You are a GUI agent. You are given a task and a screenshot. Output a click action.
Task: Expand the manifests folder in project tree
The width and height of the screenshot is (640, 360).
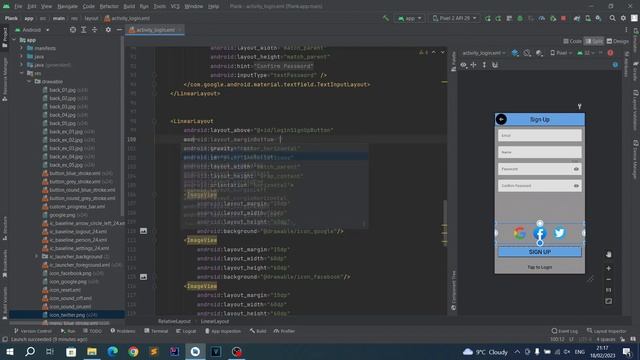click(x=22, y=48)
